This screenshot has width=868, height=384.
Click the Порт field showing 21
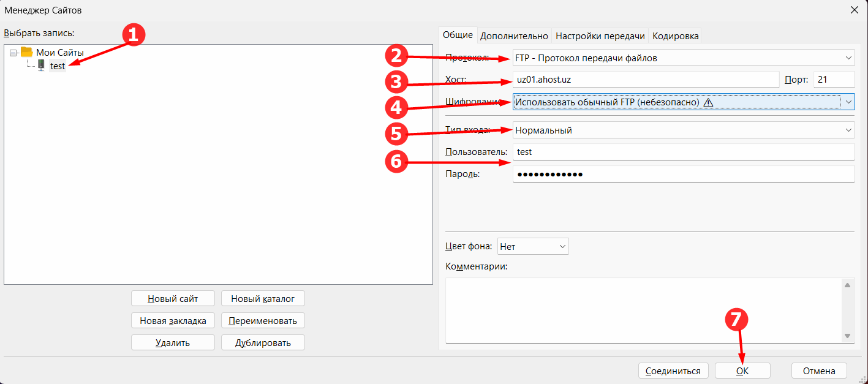(x=834, y=80)
